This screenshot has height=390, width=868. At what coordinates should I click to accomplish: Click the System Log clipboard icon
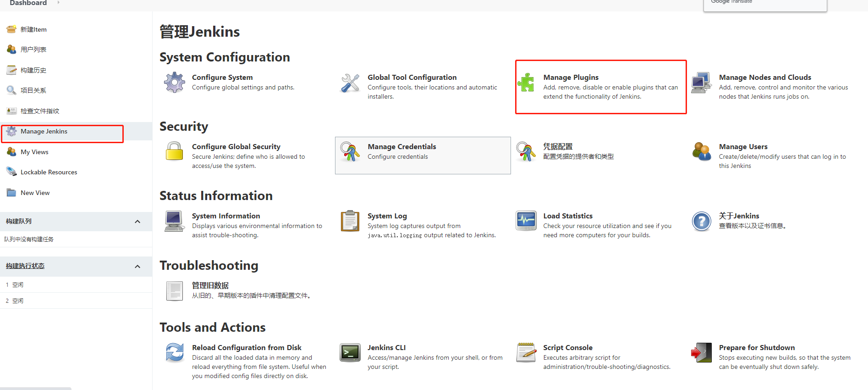[x=350, y=221]
